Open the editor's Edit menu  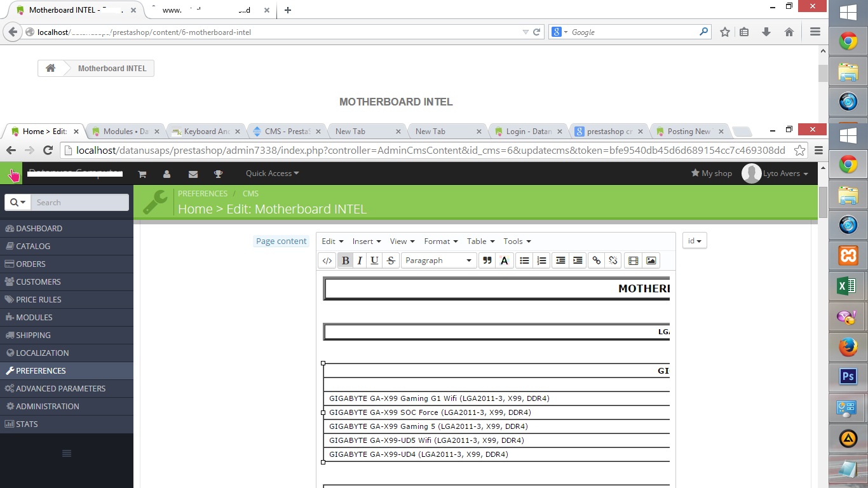(332, 241)
